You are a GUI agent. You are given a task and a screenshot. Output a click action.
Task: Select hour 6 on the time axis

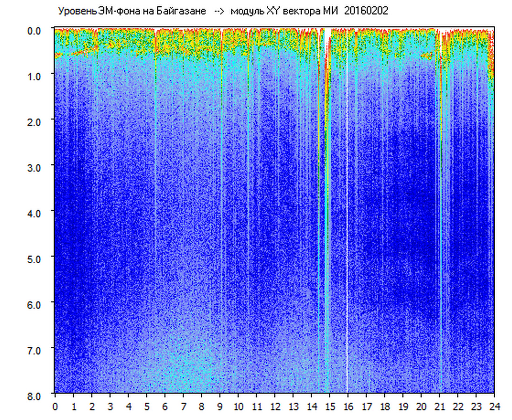(165, 406)
